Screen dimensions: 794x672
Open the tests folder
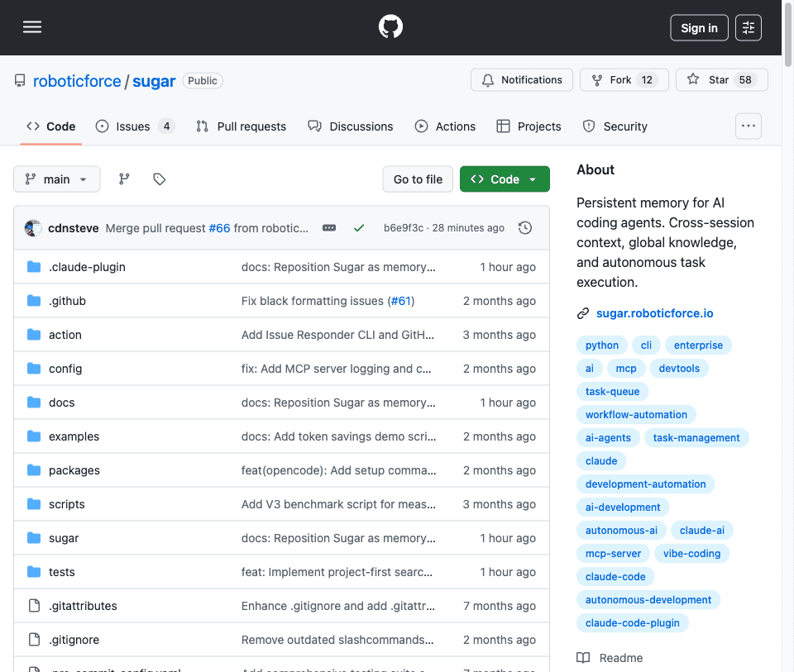click(62, 572)
